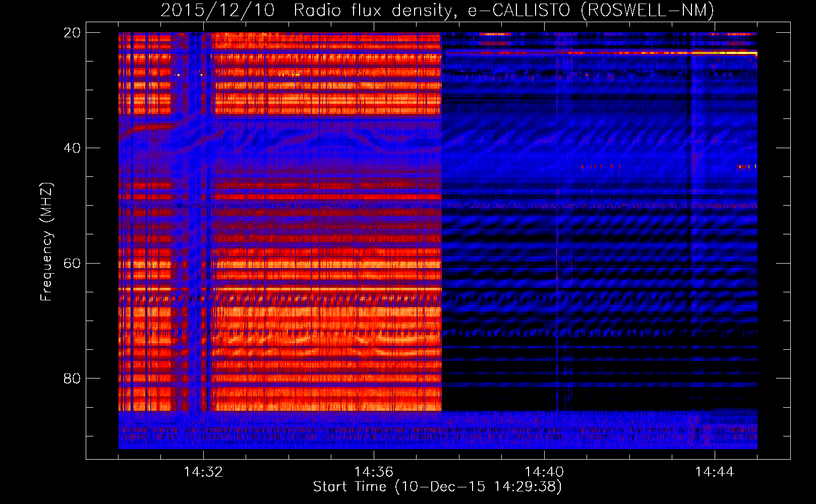Click the 80 frequency tick label
816x504 pixels.
pos(72,379)
